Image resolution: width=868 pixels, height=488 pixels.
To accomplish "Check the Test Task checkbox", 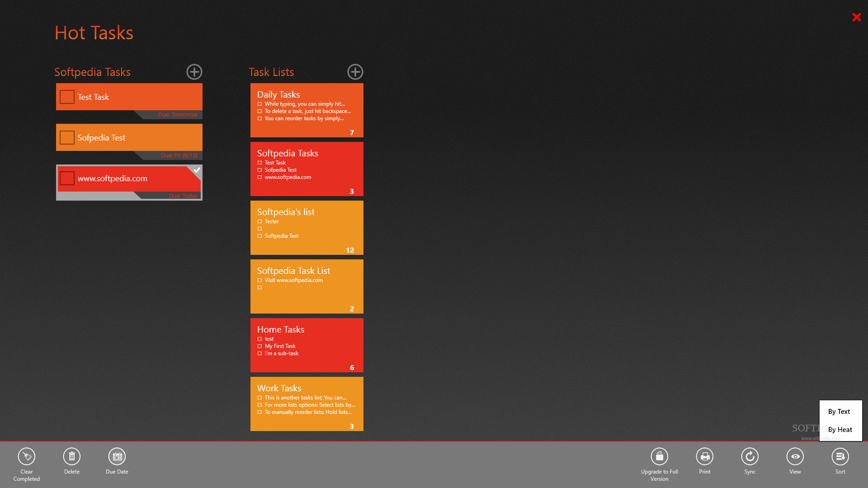I will tap(67, 97).
